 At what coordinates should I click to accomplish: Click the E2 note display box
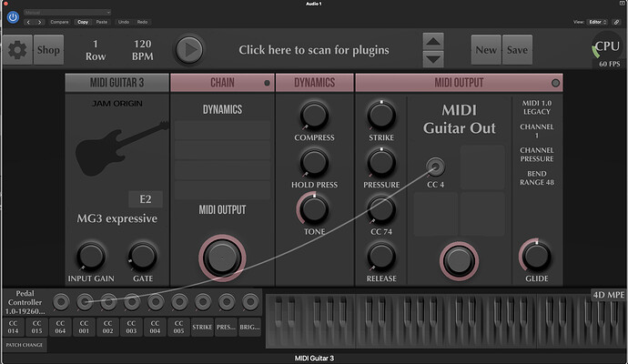145,199
